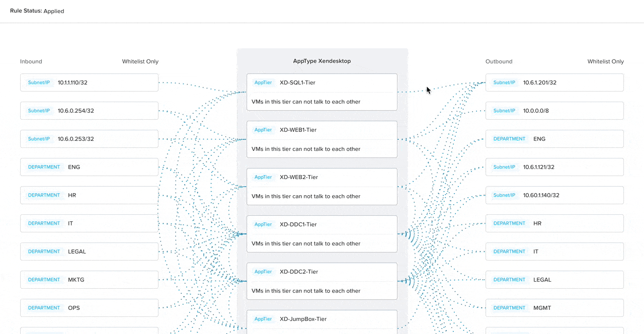The width and height of the screenshot is (644, 334).
Task: Click the AppTier badge on XD-SQL1-Tier
Action: click(263, 82)
